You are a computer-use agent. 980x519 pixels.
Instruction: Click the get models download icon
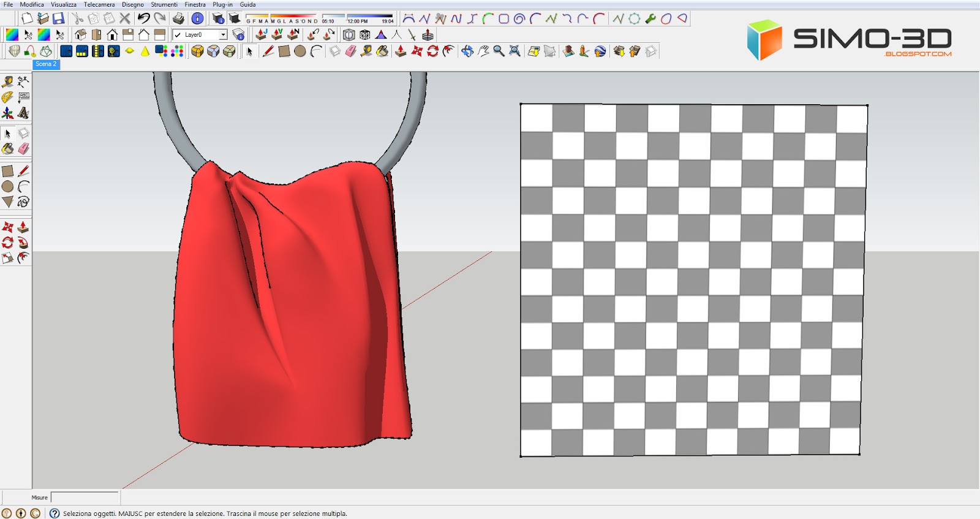point(619,51)
